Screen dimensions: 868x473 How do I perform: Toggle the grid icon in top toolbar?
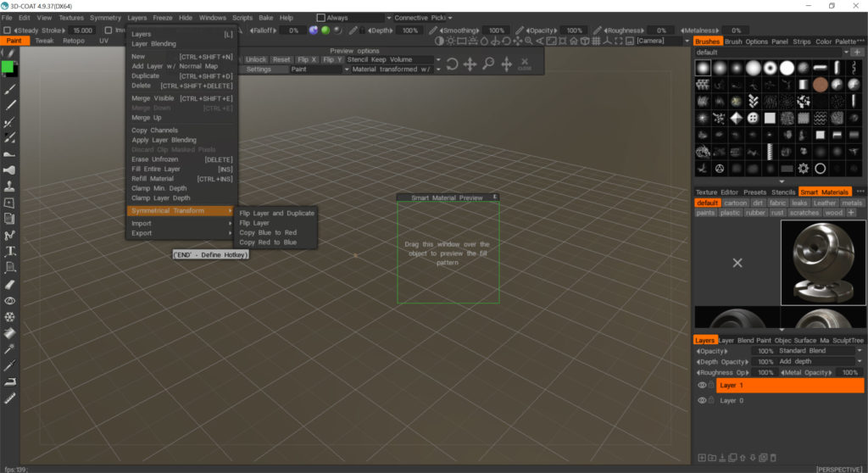[x=596, y=41]
